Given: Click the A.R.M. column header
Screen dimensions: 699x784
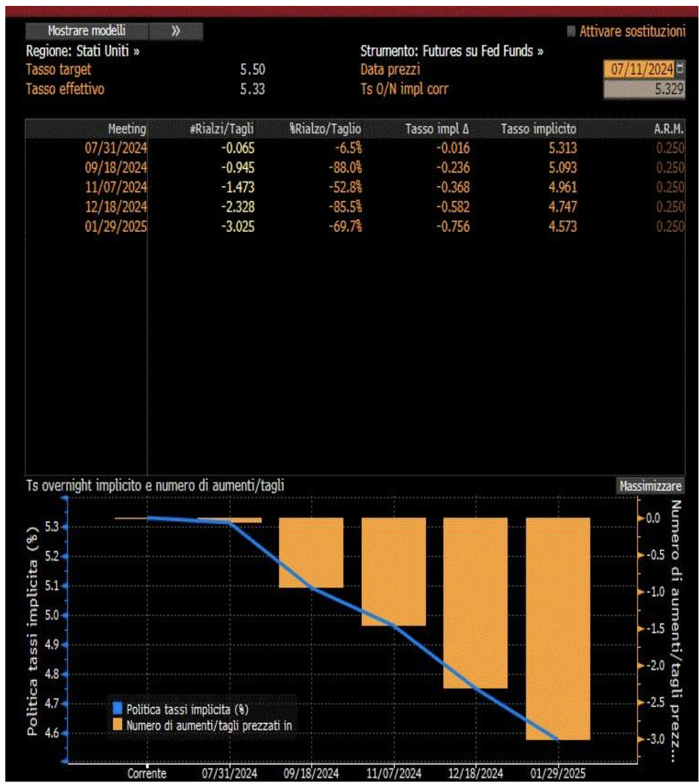Looking at the screenshot, I should click(668, 129).
